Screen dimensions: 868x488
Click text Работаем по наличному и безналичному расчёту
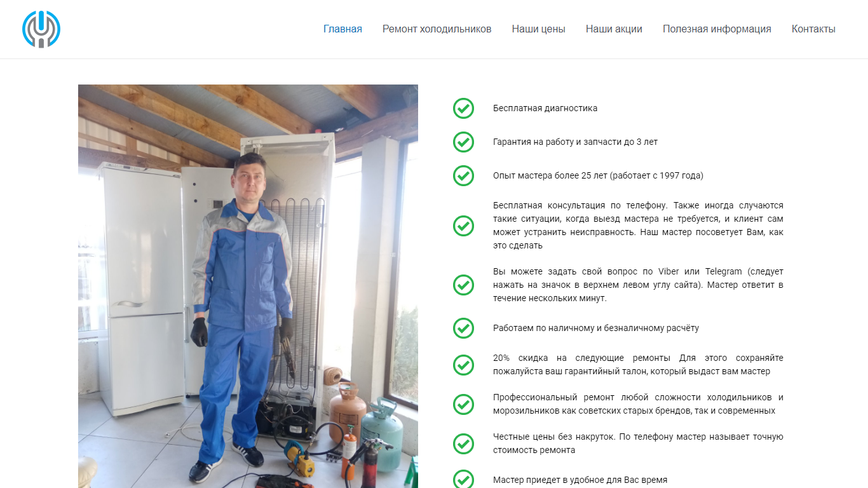[596, 328]
